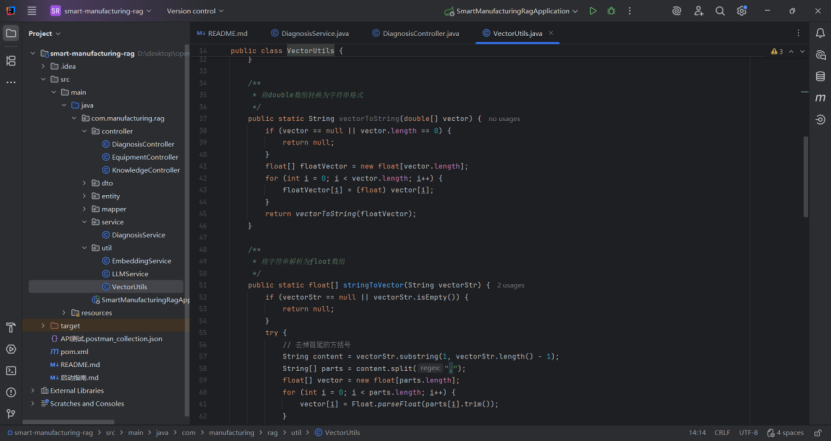The height and width of the screenshot is (442, 831).
Task: Open Database tool window
Action: pos(820,77)
